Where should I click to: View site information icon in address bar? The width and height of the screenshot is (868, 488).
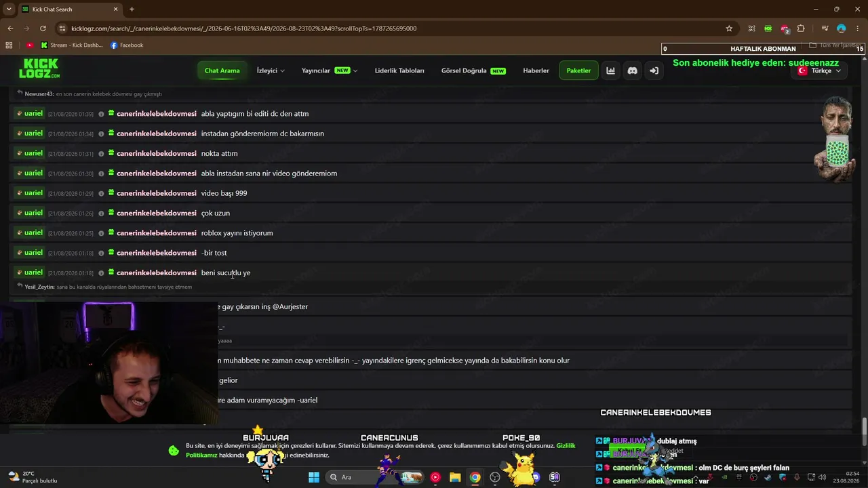coord(62,28)
